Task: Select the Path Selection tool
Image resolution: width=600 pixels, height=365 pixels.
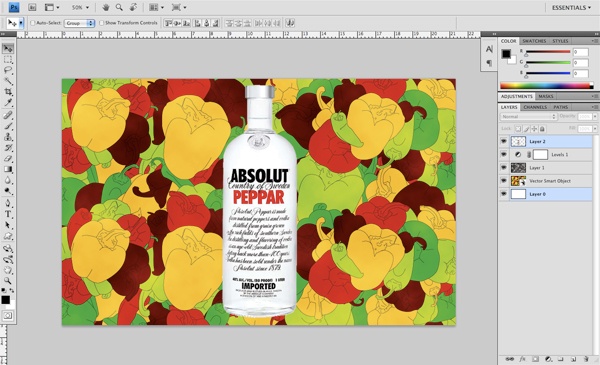Action: 8,225
